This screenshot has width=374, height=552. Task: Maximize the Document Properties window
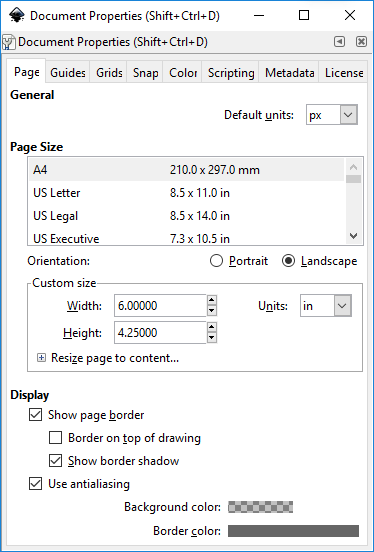[304, 15]
